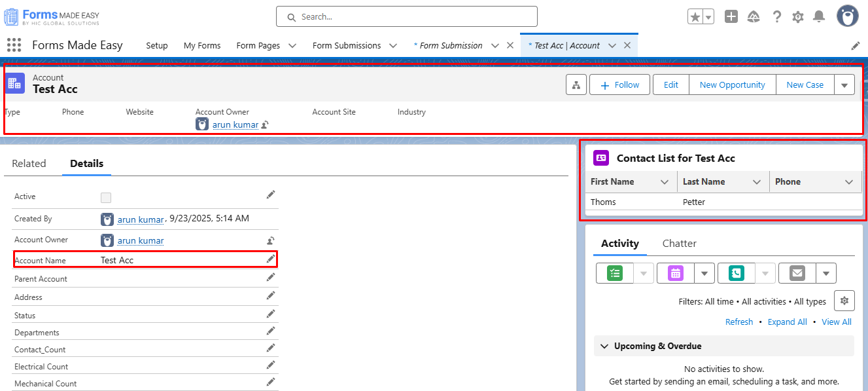
Task: Open the First Name column dropdown
Action: (x=665, y=182)
